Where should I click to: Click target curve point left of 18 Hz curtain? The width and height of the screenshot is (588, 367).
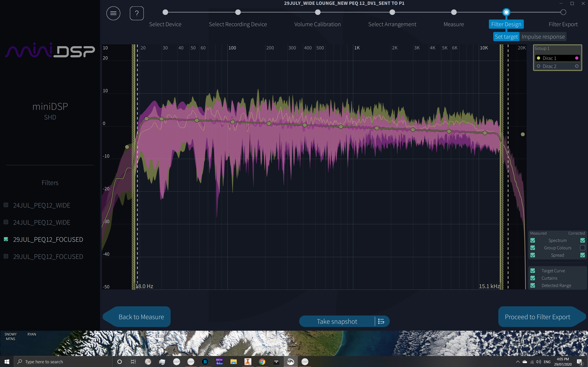pos(127,147)
